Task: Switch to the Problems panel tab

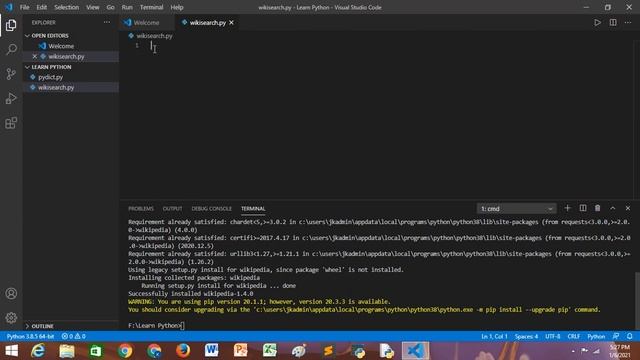Action: coord(141,209)
